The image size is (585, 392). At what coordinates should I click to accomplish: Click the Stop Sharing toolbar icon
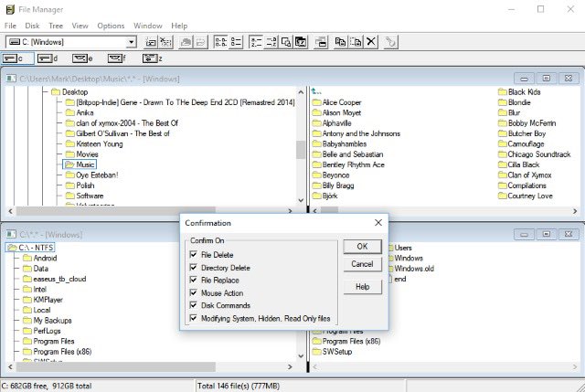[x=201, y=42]
